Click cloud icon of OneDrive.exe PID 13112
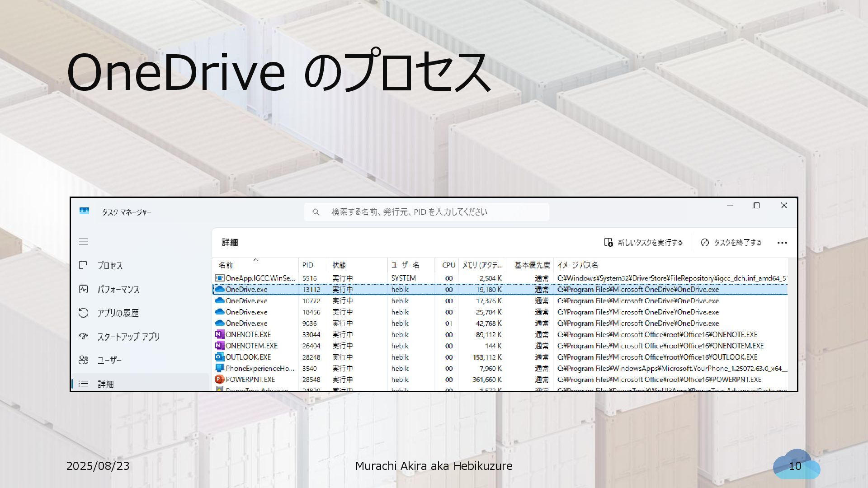The image size is (868, 488). [x=220, y=289]
